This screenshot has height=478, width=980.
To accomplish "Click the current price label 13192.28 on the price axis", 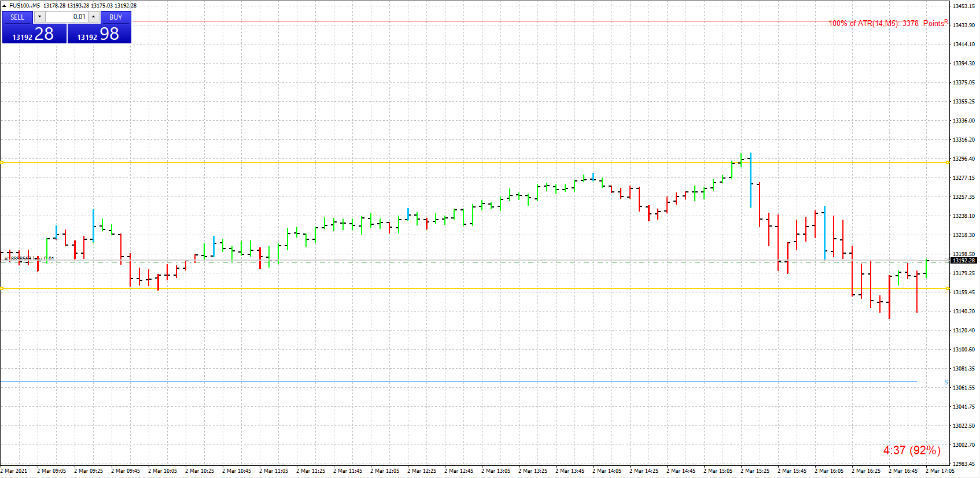I will (x=964, y=261).
